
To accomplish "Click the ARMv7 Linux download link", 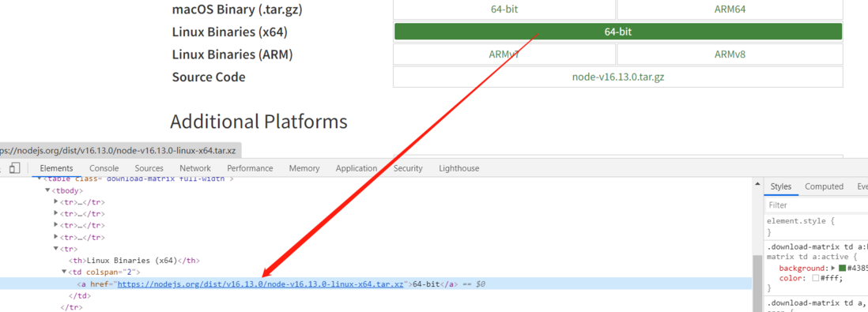I will [504, 55].
